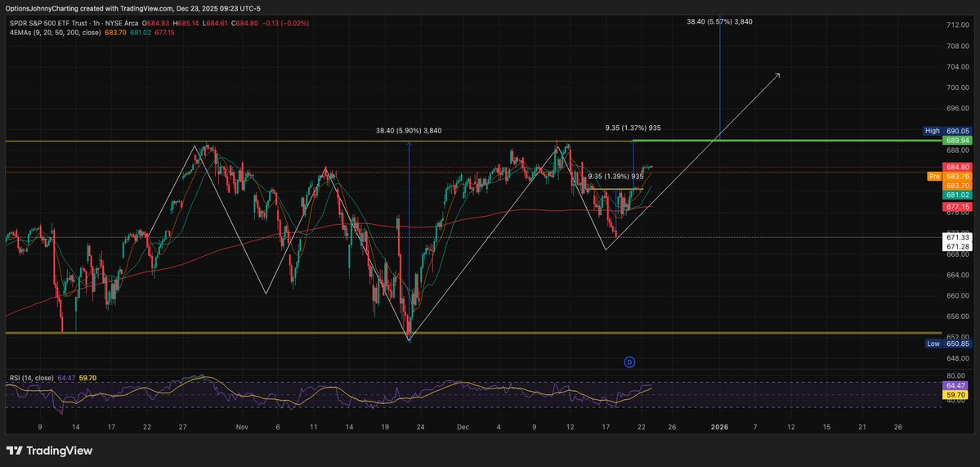Click 648.00 on the price axis

957,358
